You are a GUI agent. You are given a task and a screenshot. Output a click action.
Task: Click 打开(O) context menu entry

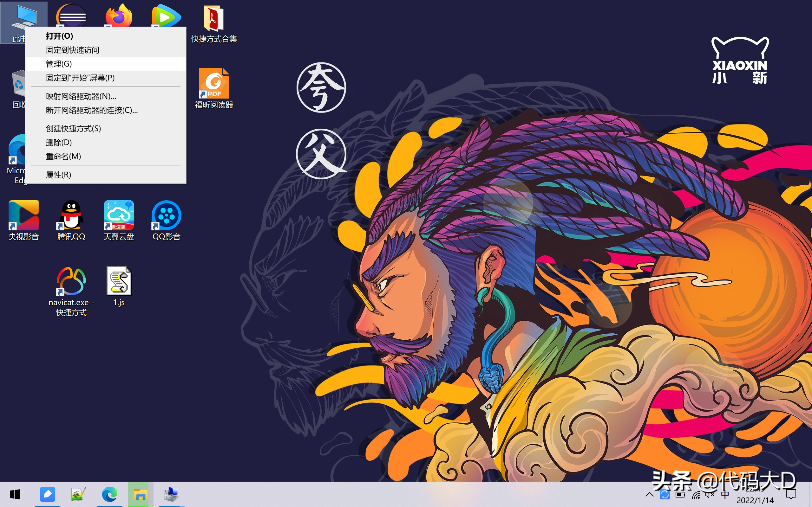(x=59, y=36)
